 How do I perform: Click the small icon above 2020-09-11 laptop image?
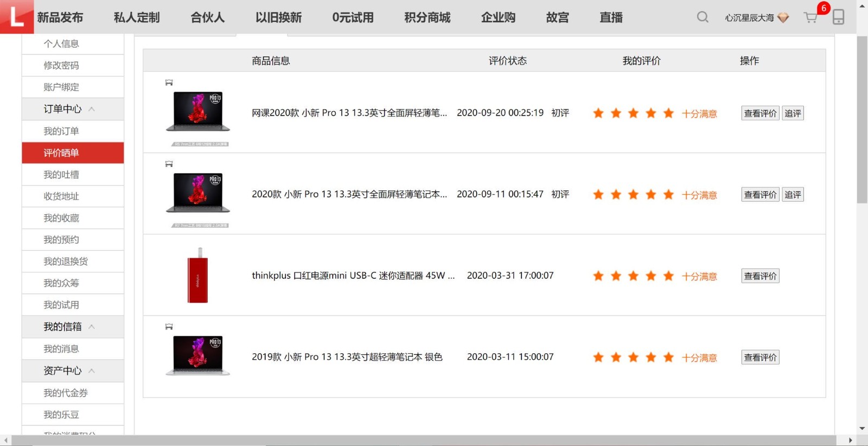click(x=169, y=164)
